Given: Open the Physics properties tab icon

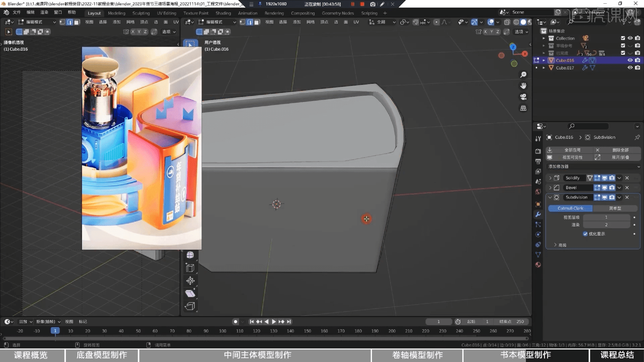Looking at the screenshot, I should pos(538,235).
